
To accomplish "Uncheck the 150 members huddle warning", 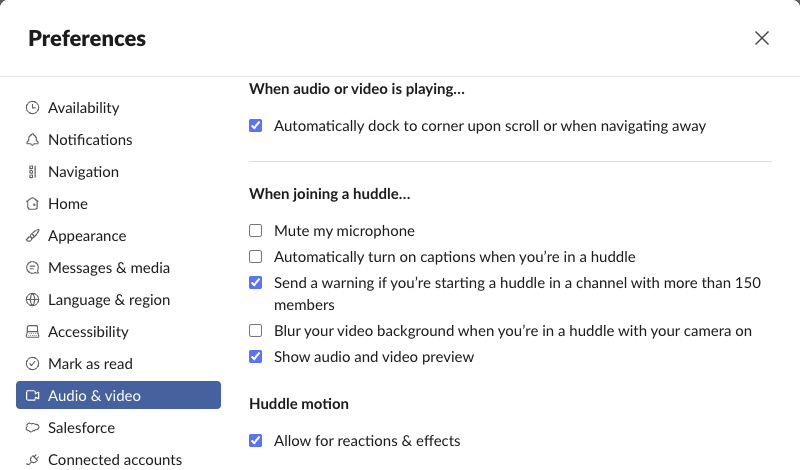I will coord(256,283).
